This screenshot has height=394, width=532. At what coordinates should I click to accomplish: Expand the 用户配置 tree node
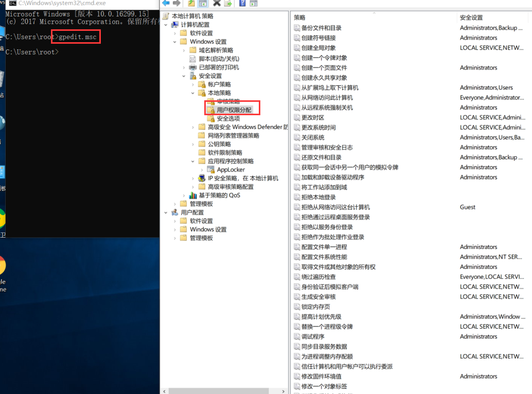[x=166, y=212]
